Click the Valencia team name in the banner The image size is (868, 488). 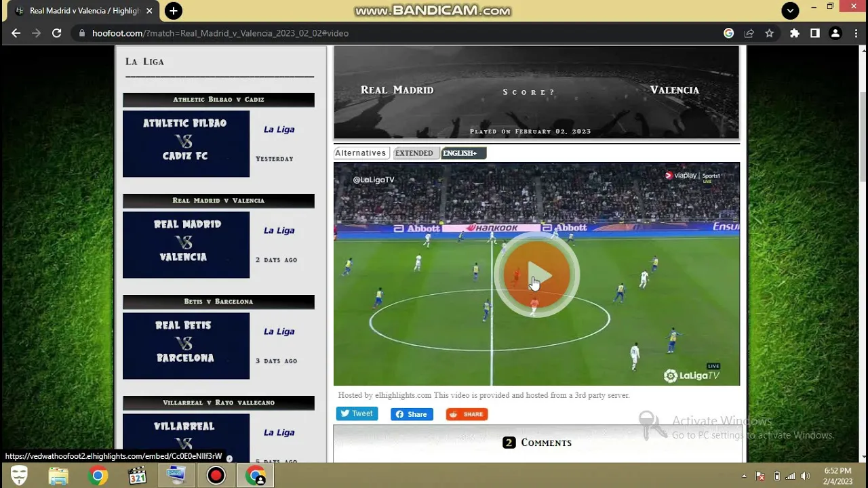675,90
